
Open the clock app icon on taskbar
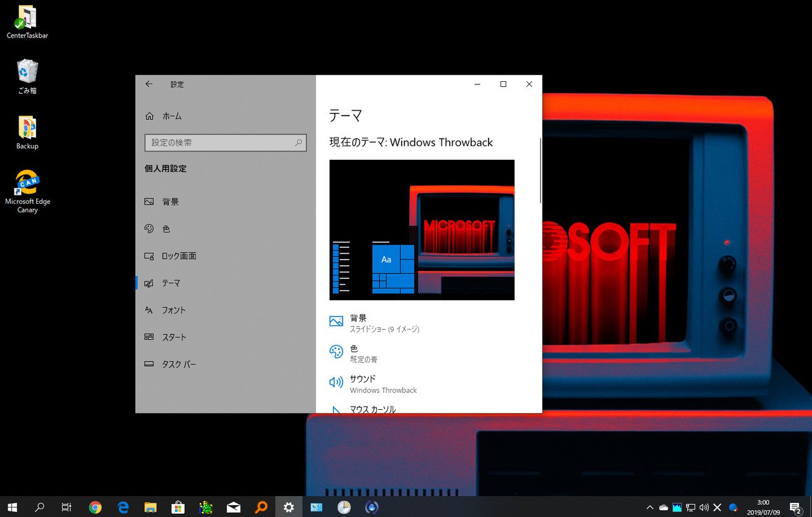click(344, 507)
